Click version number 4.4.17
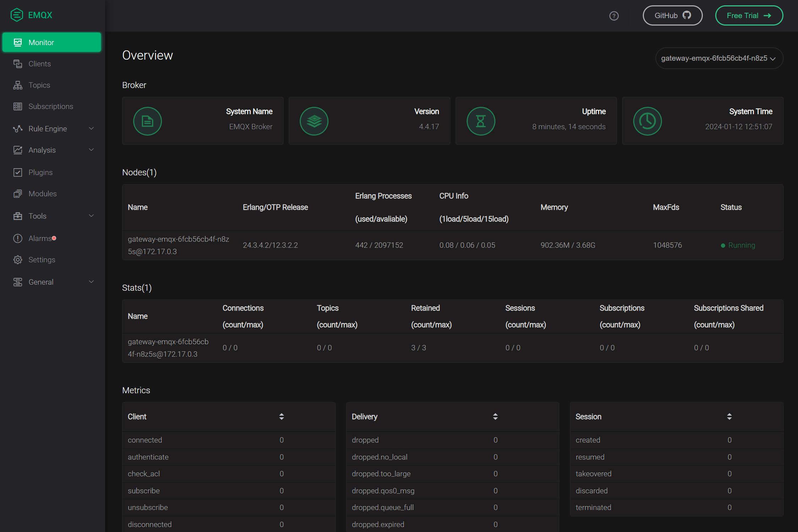The width and height of the screenshot is (798, 532). [429, 127]
